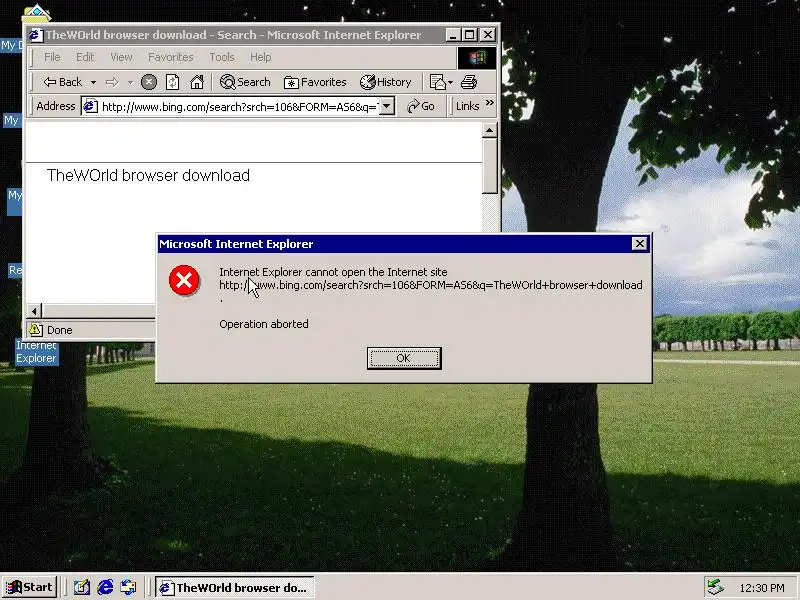
Task: Click the 12:30 PM clock
Action: coord(762,588)
